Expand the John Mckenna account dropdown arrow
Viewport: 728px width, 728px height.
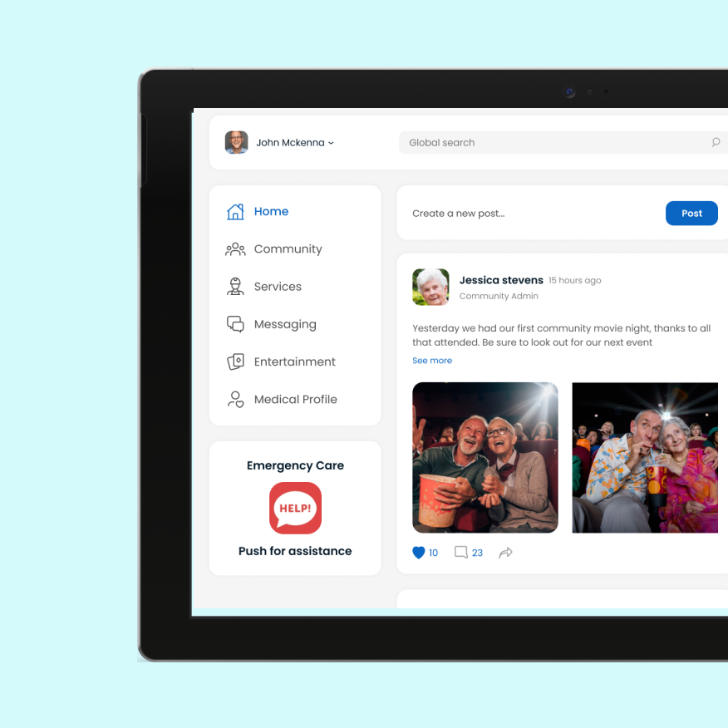coord(331,143)
